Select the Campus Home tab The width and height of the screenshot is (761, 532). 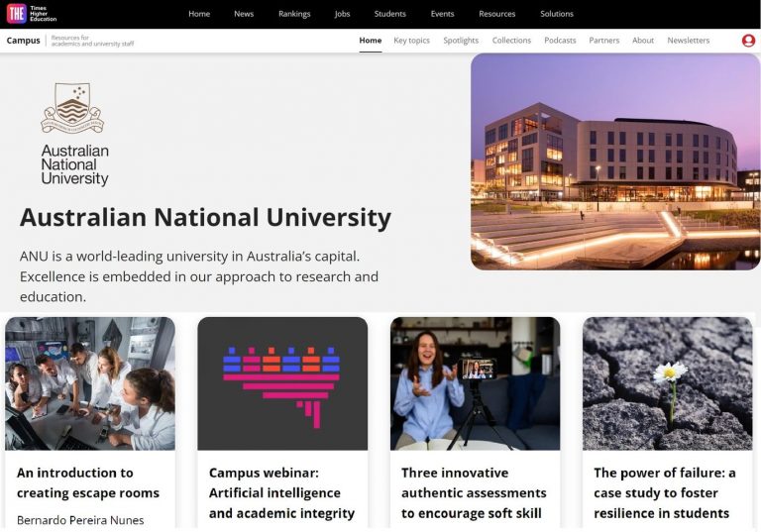[x=371, y=41]
